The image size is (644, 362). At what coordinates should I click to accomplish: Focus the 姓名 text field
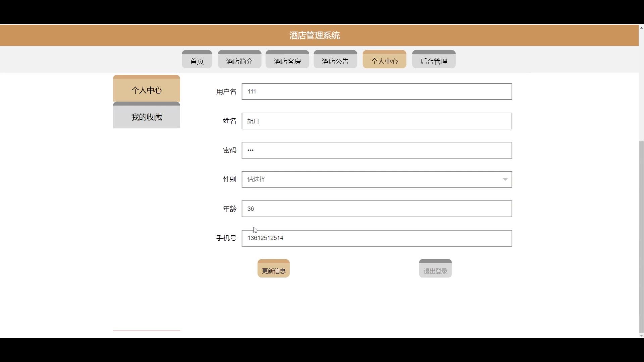[376, 121]
